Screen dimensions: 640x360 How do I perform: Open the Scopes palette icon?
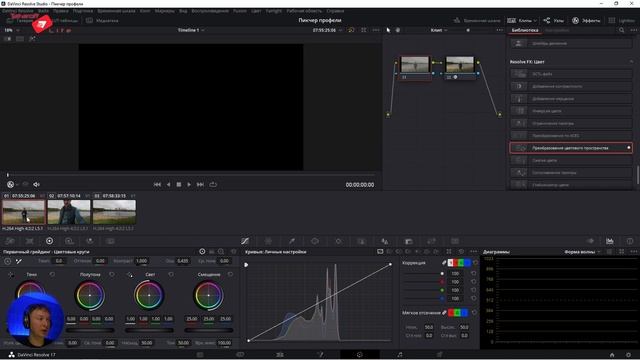click(609, 241)
